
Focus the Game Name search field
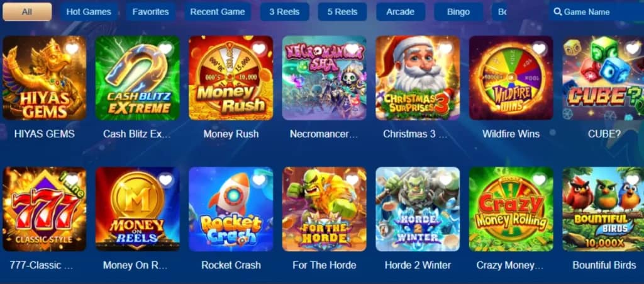coord(596,12)
